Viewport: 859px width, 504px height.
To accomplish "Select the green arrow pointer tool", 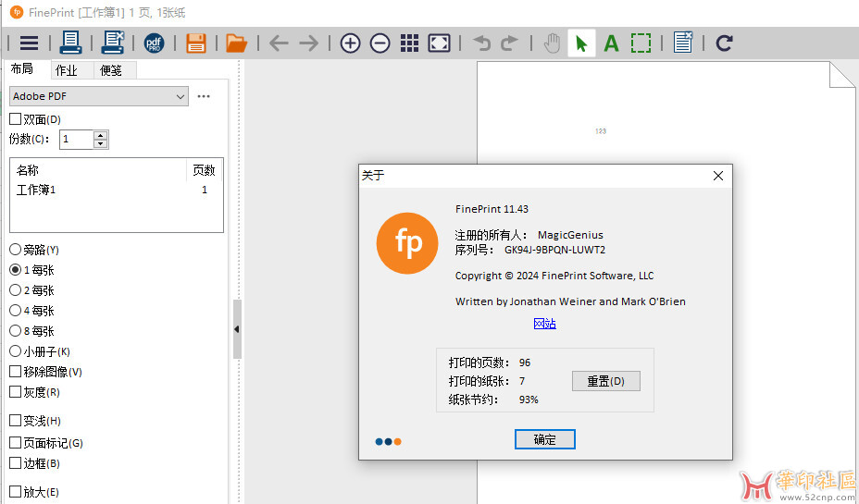I will pos(582,43).
